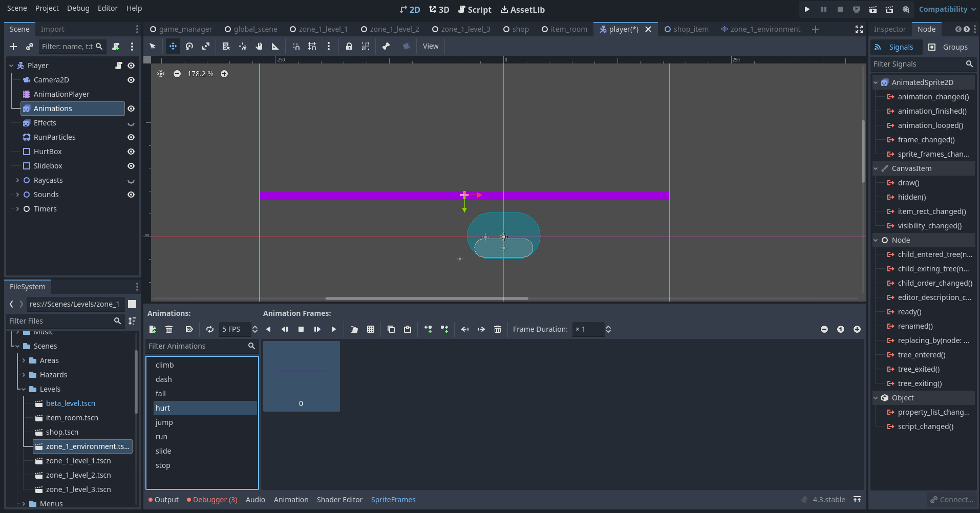
Task: Zoom in viewport plus button
Action: pyautogui.click(x=224, y=74)
